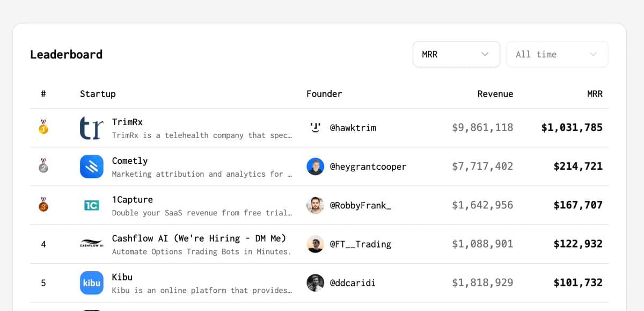Click the Cometly blue logo icon
Screen dimensions: 644x311
(91, 167)
